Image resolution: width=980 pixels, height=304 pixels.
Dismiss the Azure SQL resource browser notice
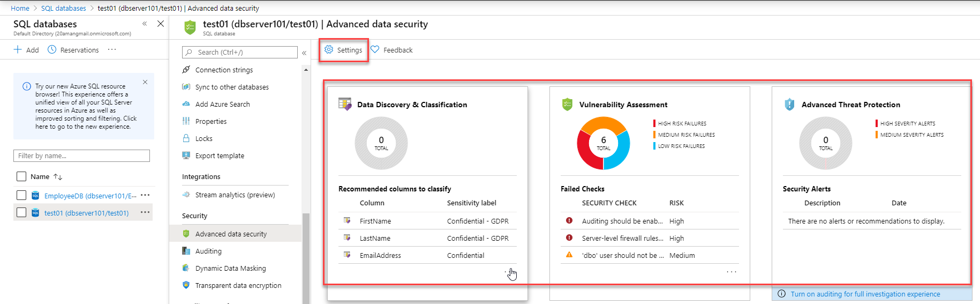pyautogui.click(x=145, y=82)
